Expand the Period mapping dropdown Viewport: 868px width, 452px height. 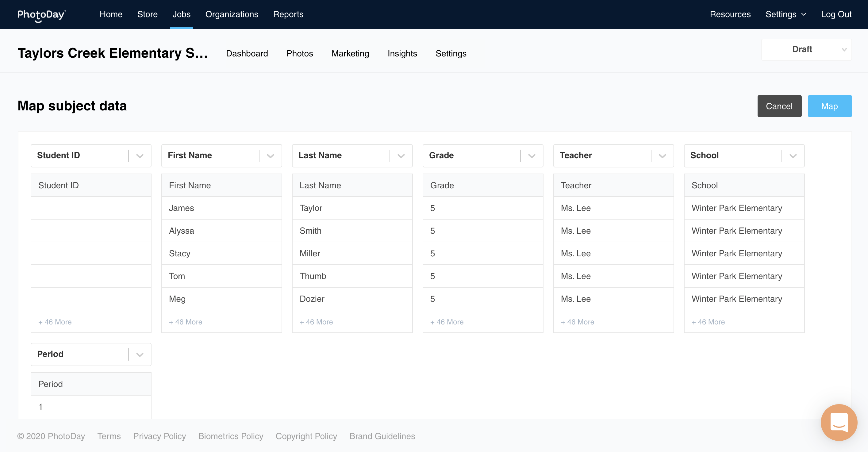coord(140,354)
